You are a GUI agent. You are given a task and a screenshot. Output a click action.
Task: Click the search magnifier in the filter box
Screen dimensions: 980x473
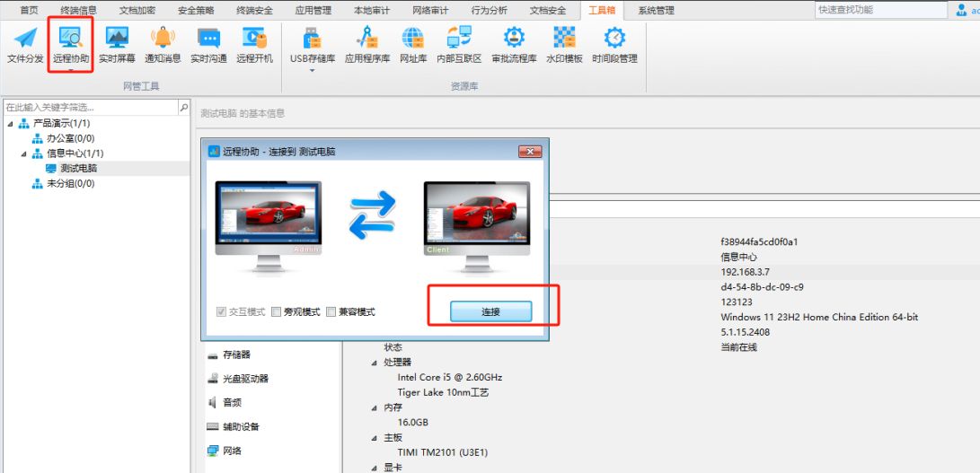point(184,107)
